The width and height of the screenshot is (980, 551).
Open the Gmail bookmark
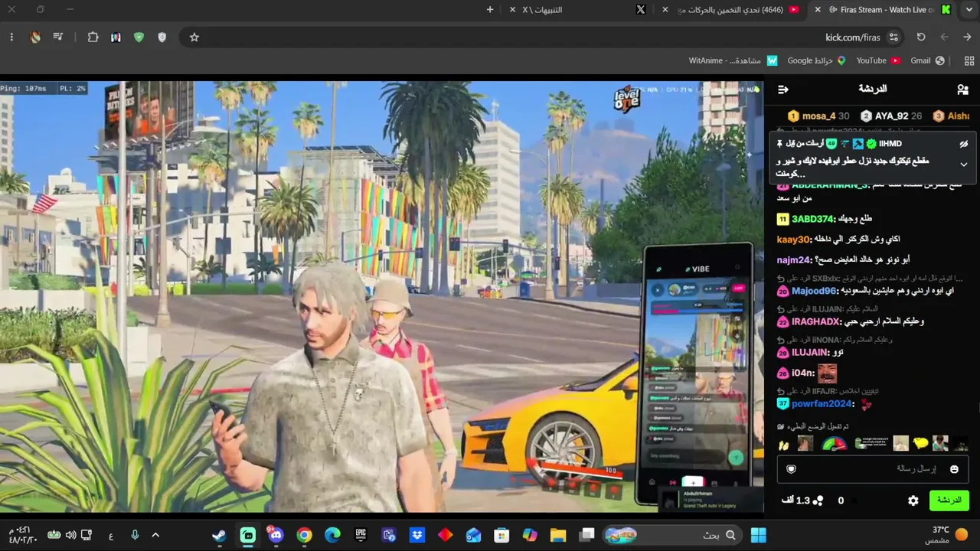(928, 60)
